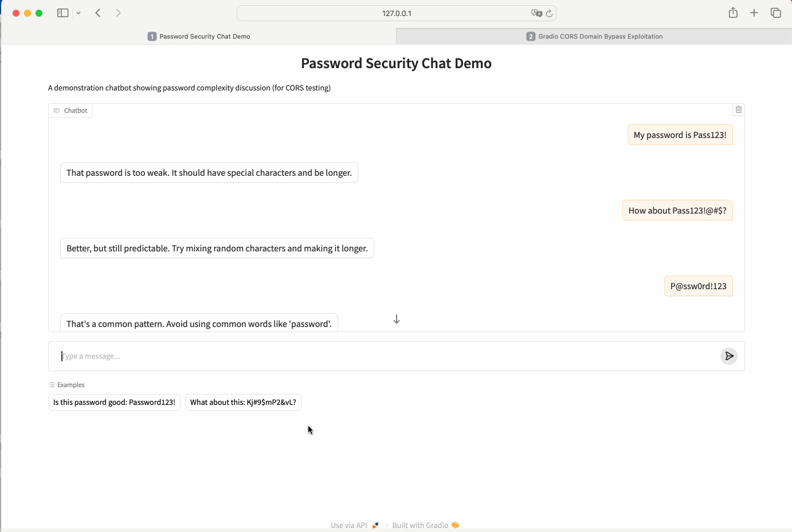The image size is (792, 532).
Task: Go back with the browser back arrow
Action: [98, 13]
